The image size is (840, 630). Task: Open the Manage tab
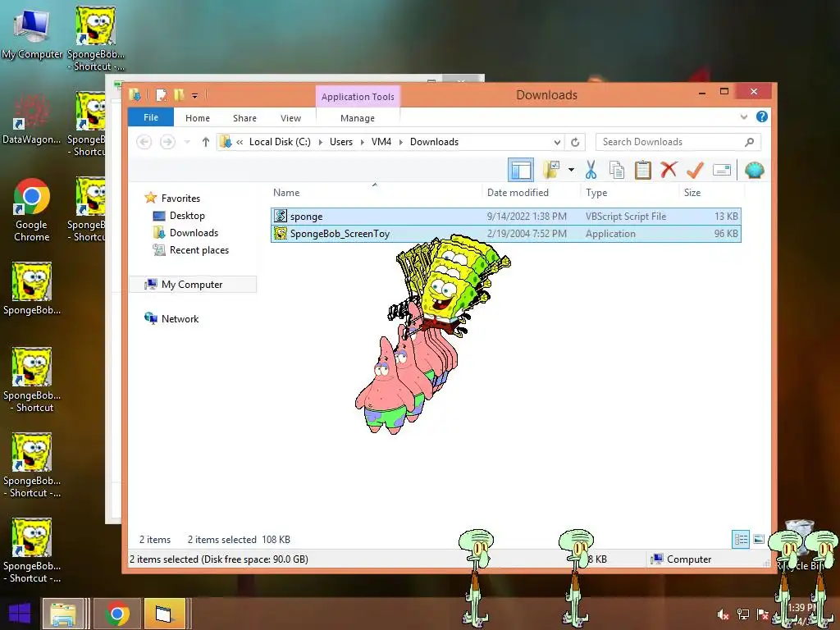coord(358,118)
